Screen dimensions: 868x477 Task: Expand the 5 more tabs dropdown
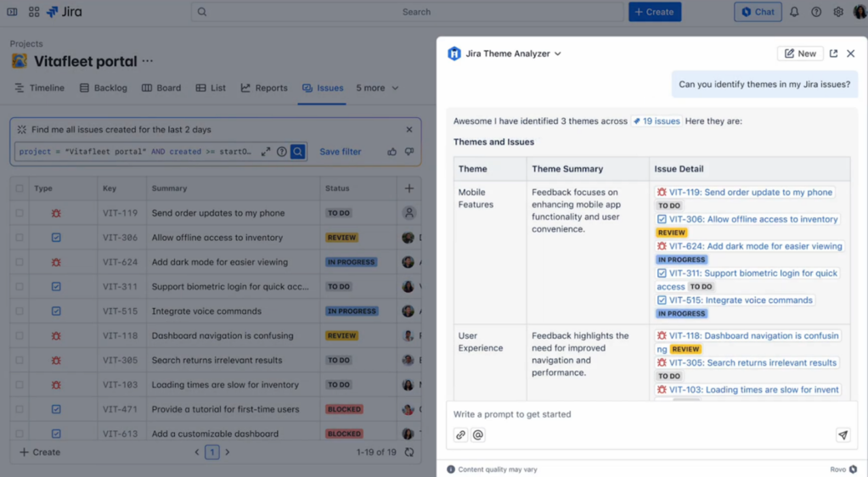[x=378, y=88]
